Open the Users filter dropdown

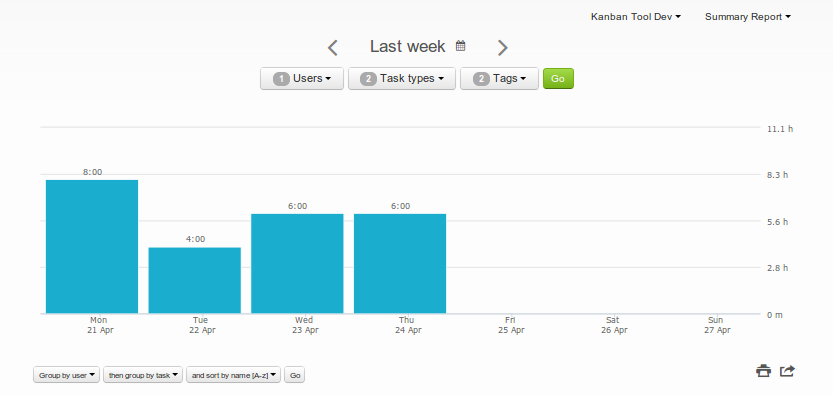(x=302, y=79)
